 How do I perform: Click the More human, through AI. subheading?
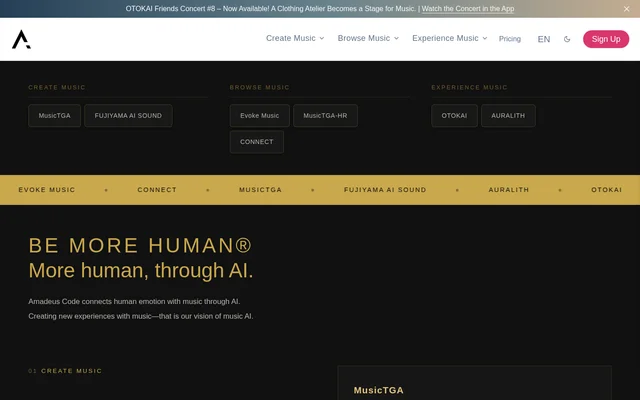click(141, 270)
